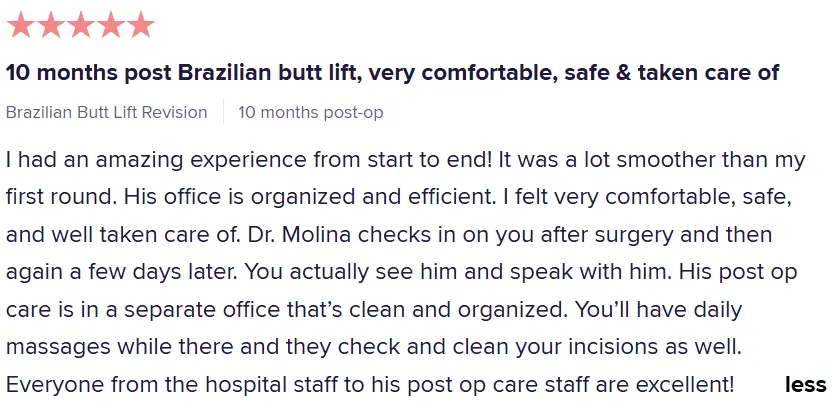Image resolution: width=837 pixels, height=416 pixels.
Task: Click the text 'clean your incisions as well'
Action: pos(597,347)
